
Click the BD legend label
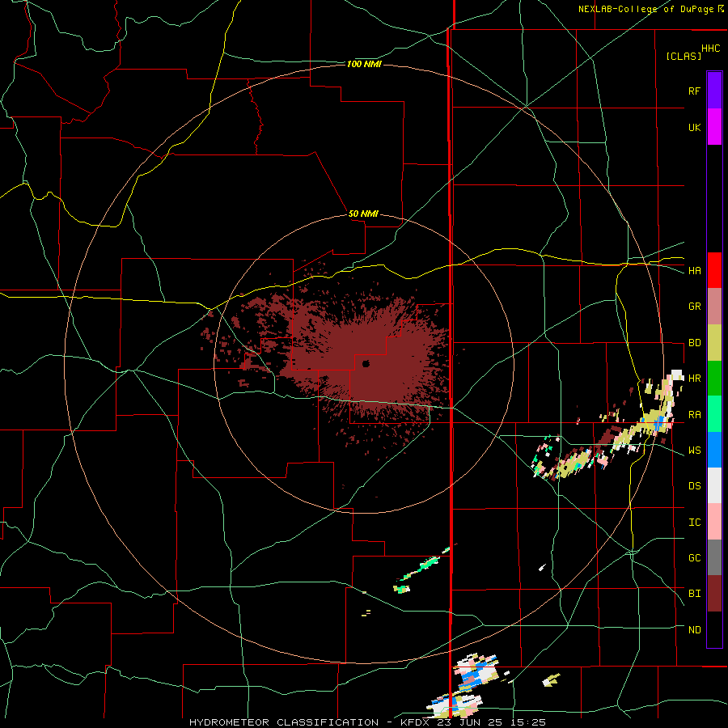tap(694, 343)
